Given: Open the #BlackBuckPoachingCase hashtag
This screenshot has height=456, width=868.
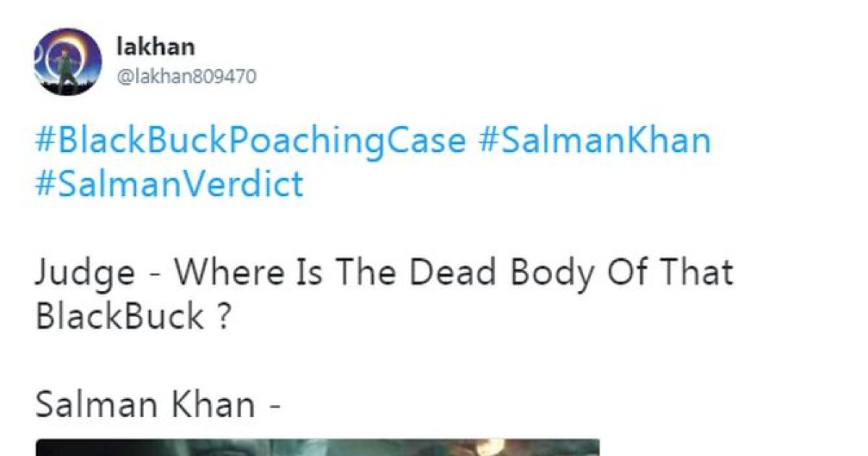Looking at the screenshot, I should pyautogui.click(x=250, y=140).
